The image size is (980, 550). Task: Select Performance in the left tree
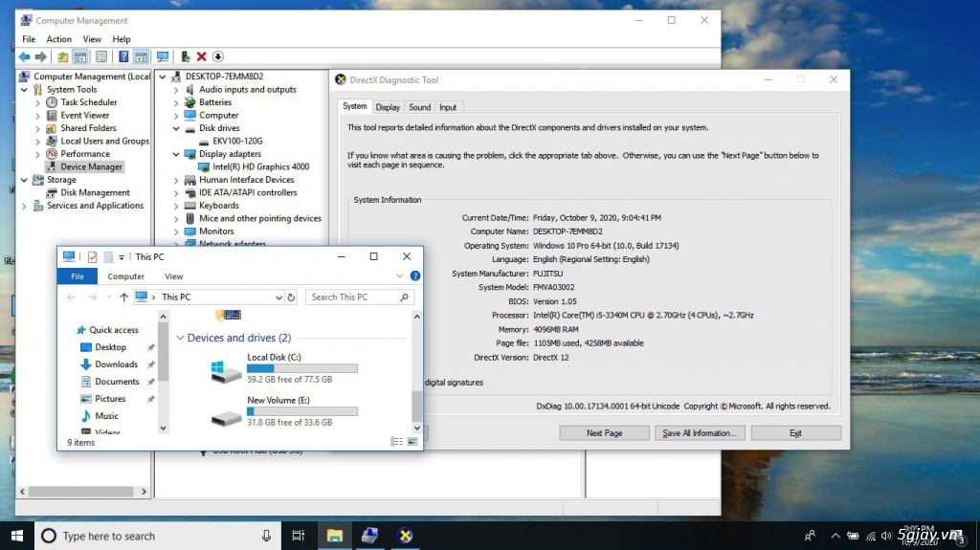coord(85,154)
